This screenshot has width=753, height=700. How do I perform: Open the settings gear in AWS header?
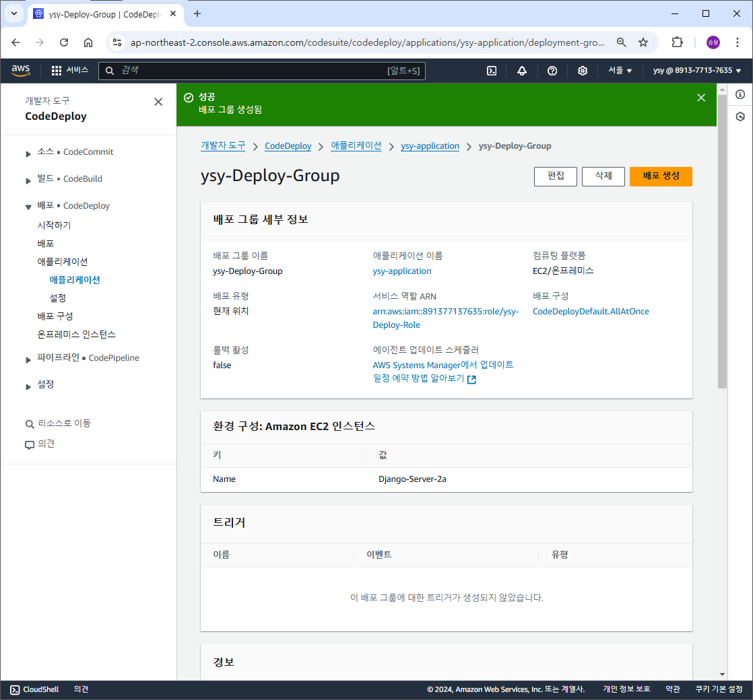583,71
